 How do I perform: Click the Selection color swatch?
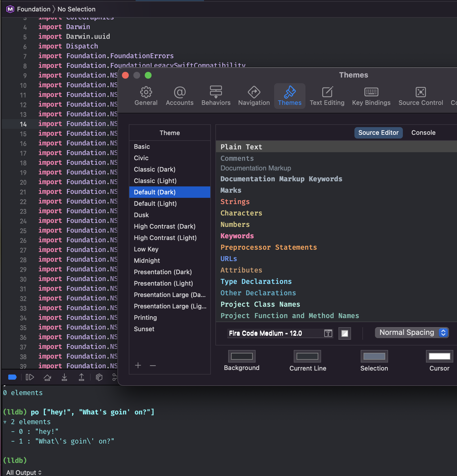374,356
